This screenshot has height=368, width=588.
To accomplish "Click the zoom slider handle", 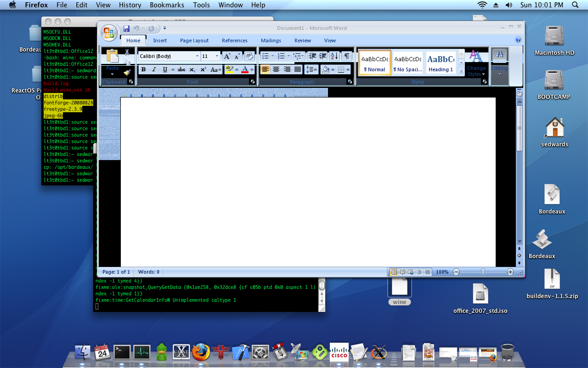I will point(483,272).
